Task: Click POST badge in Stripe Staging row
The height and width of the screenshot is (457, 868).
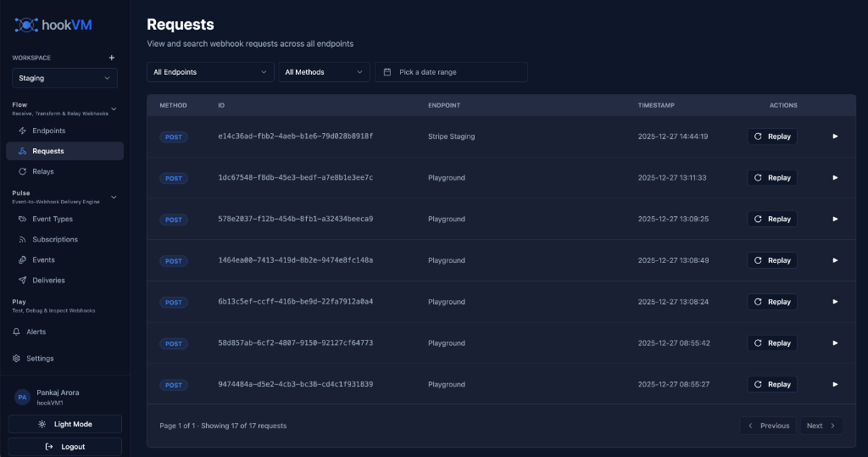Action: click(173, 137)
